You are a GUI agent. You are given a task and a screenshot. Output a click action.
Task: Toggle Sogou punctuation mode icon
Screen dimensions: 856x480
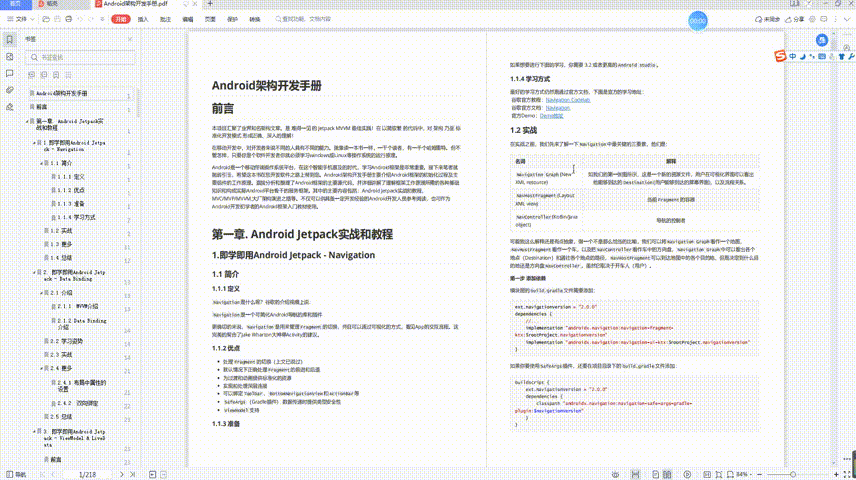click(812, 56)
